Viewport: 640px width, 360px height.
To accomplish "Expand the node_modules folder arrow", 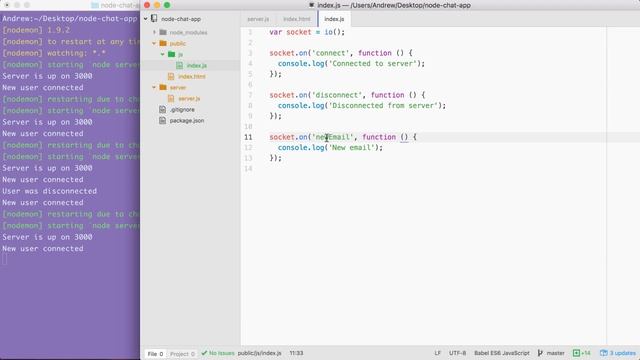I will (154, 32).
